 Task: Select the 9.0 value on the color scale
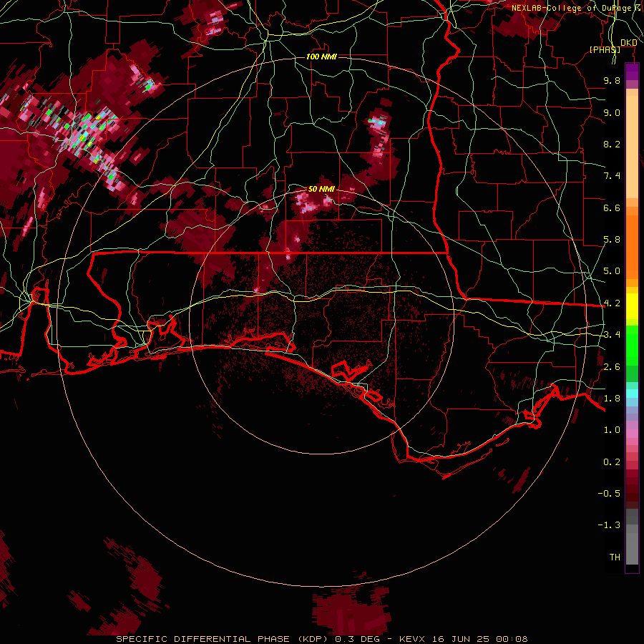(x=612, y=112)
